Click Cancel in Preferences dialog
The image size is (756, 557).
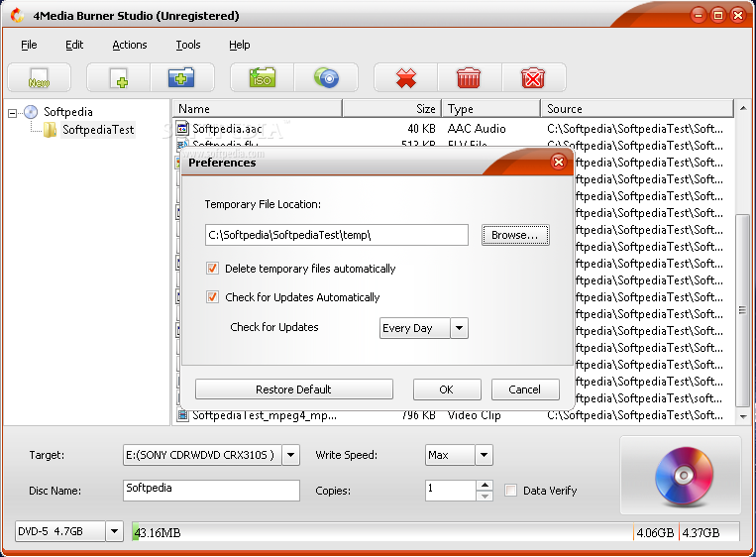(x=524, y=390)
